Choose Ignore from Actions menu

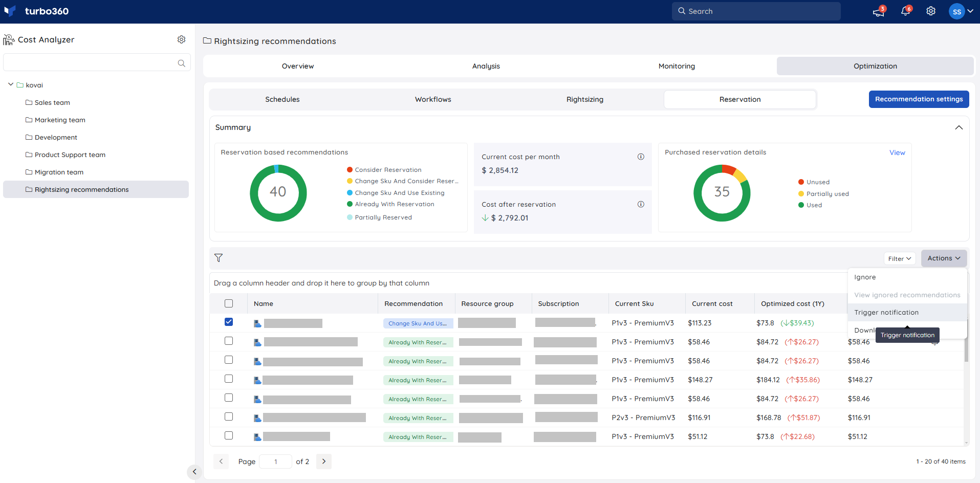[907, 277]
